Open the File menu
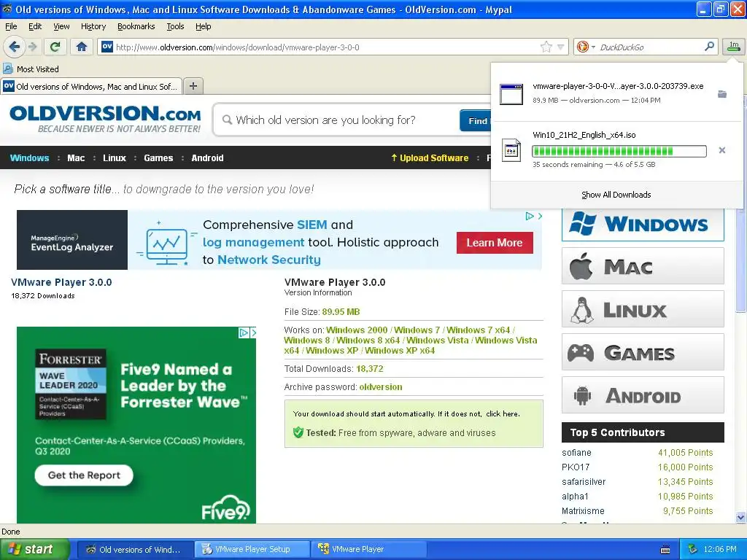Image resolution: width=747 pixels, height=560 pixels. pos(11,26)
